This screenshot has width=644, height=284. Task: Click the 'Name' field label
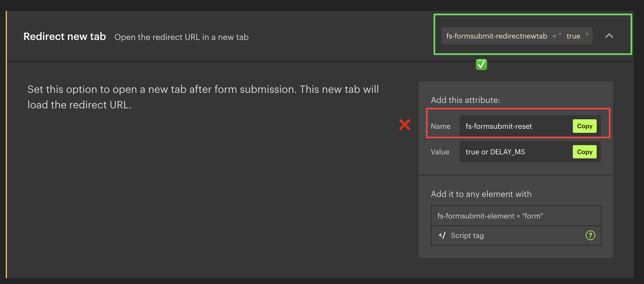coord(441,126)
